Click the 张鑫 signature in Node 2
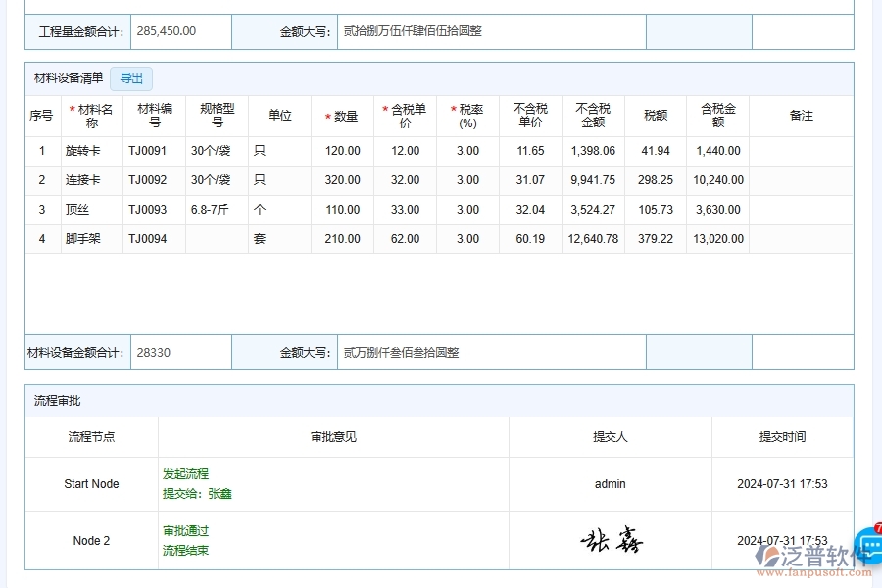Screen dimensions: 882x588 tap(611, 537)
